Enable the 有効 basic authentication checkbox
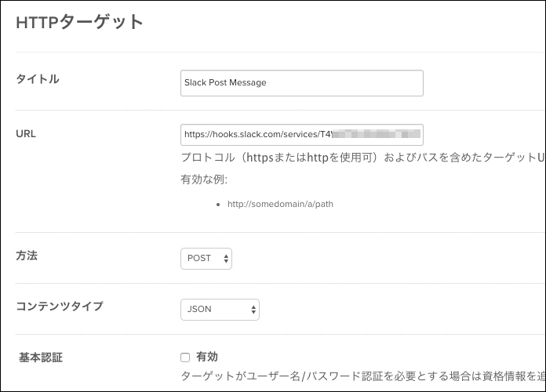Image resolution: width=546 pixels, height=392 pixels. pyautogui.click(x=185, y=358)
